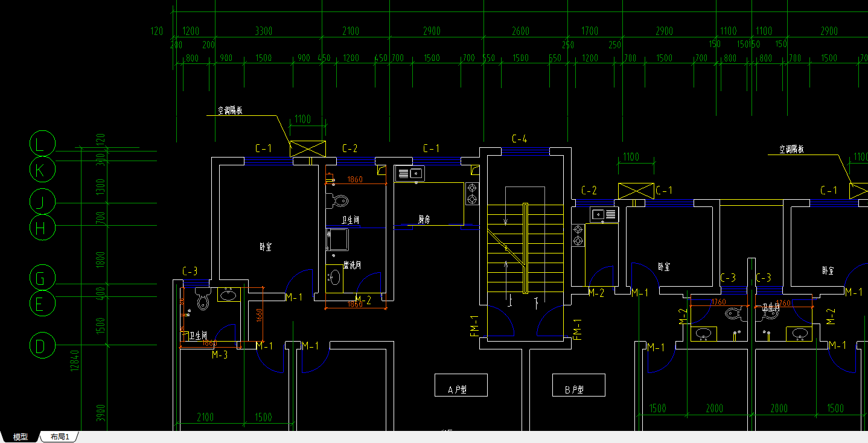Switch to the 模型 tab
This screenshot has height=443, width=868.
click(21, 437)
